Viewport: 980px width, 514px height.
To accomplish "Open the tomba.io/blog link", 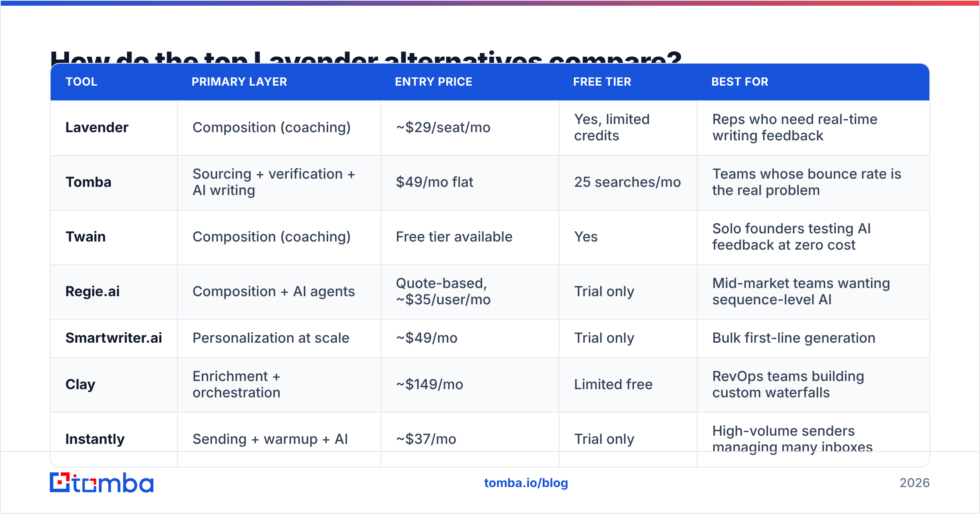I will [x=526, y=483].
